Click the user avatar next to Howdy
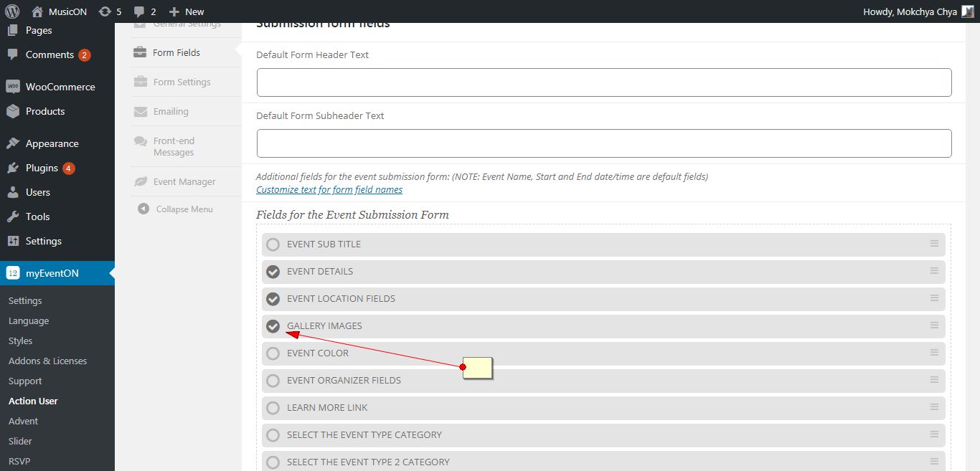The width and height of the screenshot is (980, 471). tap(967, 11)
